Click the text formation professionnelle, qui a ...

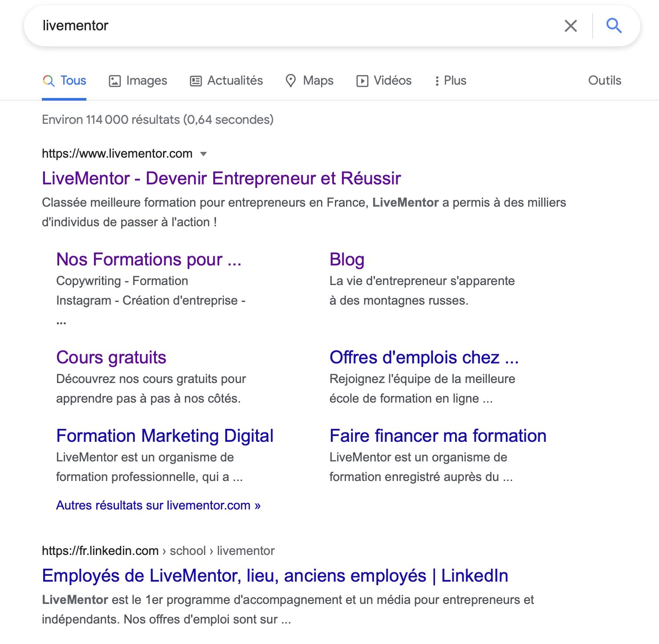click(x=149, y=477)
